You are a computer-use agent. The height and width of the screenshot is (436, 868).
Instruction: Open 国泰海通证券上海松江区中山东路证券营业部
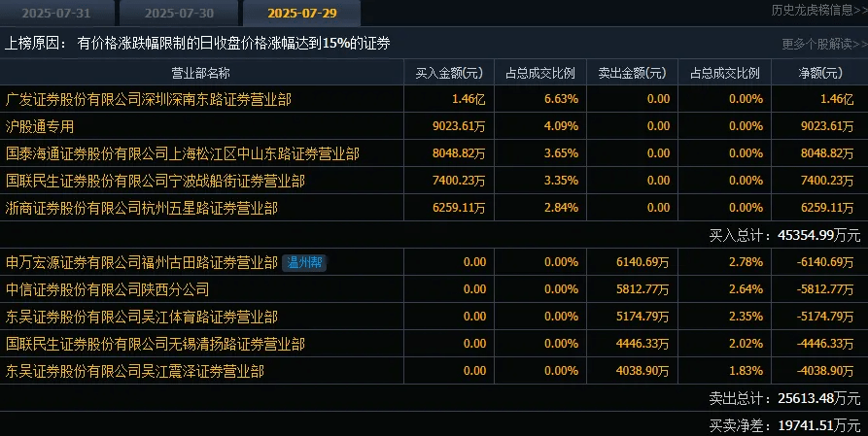[x=182, y=153]
